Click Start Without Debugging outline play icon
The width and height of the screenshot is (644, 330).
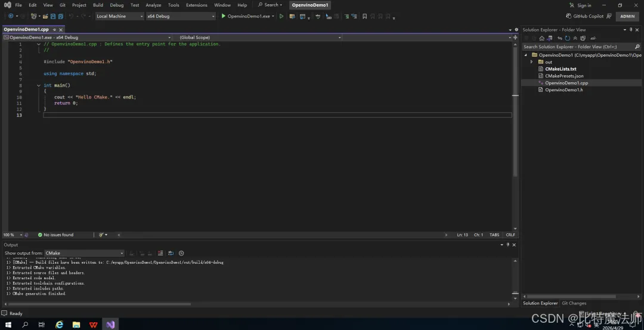pyautogui.click(x=281, y=17)
